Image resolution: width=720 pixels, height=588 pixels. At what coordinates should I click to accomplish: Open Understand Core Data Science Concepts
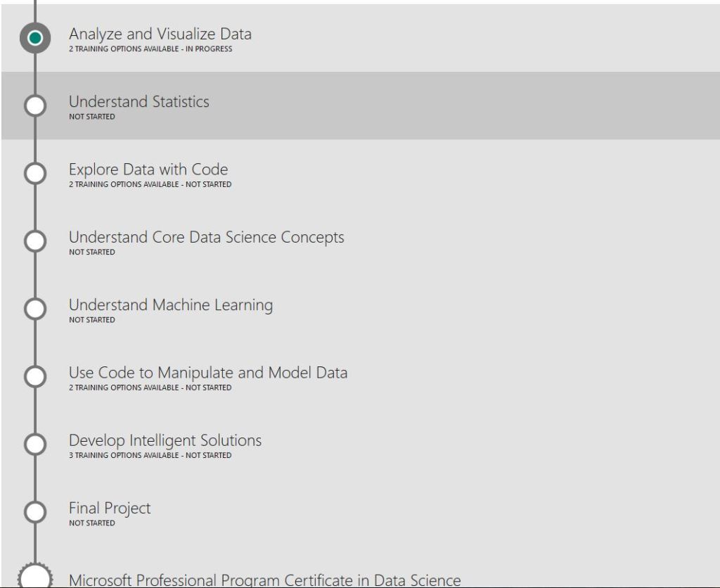206,237
